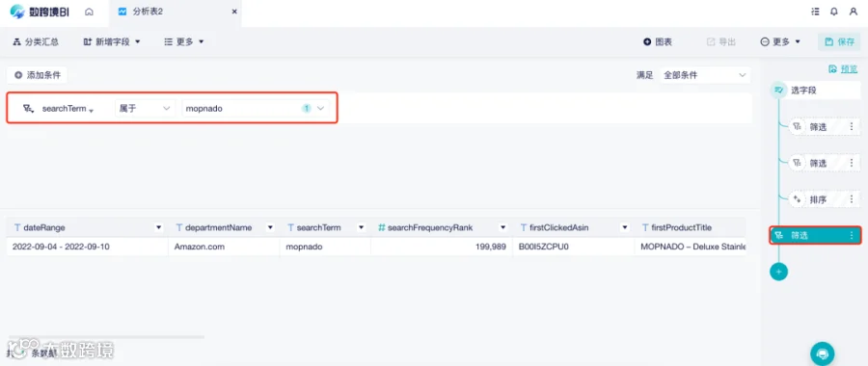The image size is (868, 366).
Task: Open departmentName column dropdown arrow
Action: pos(270,227)
